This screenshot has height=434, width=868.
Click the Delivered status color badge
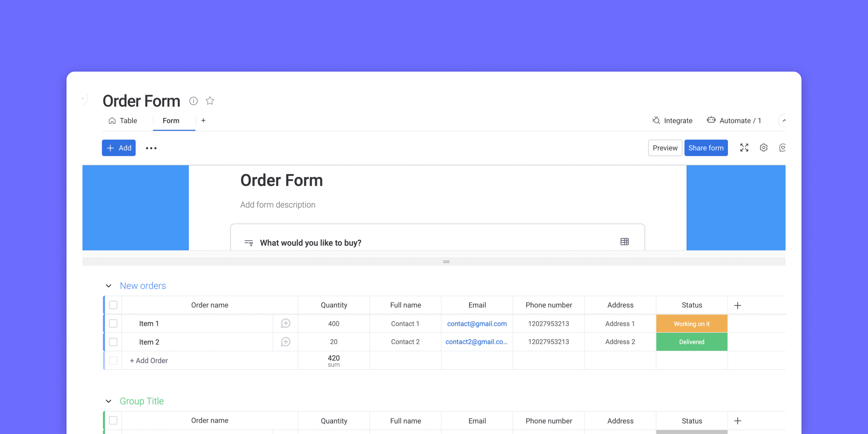tap(692, 341)
